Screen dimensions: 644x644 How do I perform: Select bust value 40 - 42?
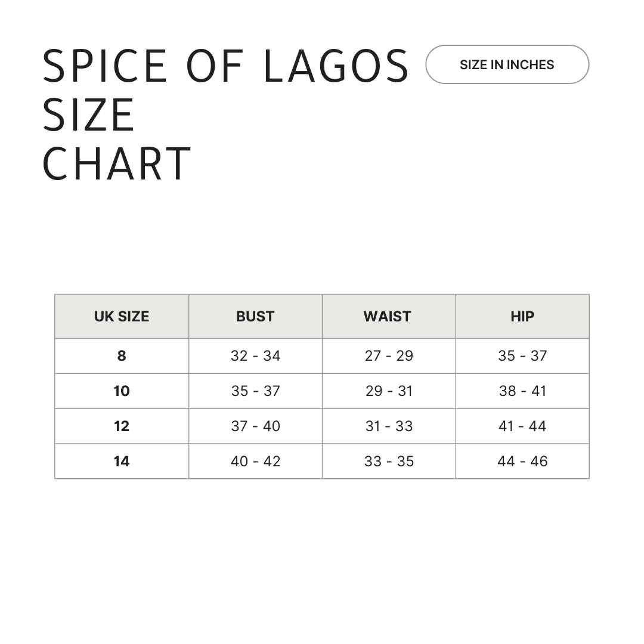pos(255,461)
